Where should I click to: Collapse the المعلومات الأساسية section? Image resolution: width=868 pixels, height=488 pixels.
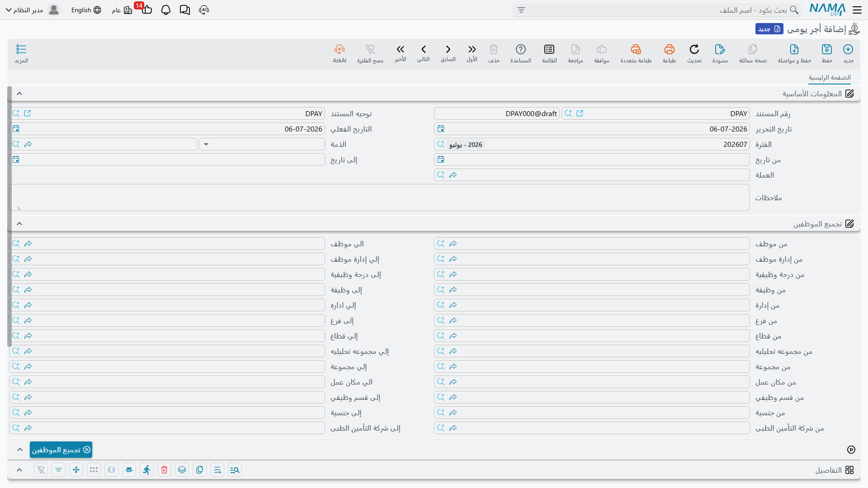pyautogui.click(x=19, y=94)
